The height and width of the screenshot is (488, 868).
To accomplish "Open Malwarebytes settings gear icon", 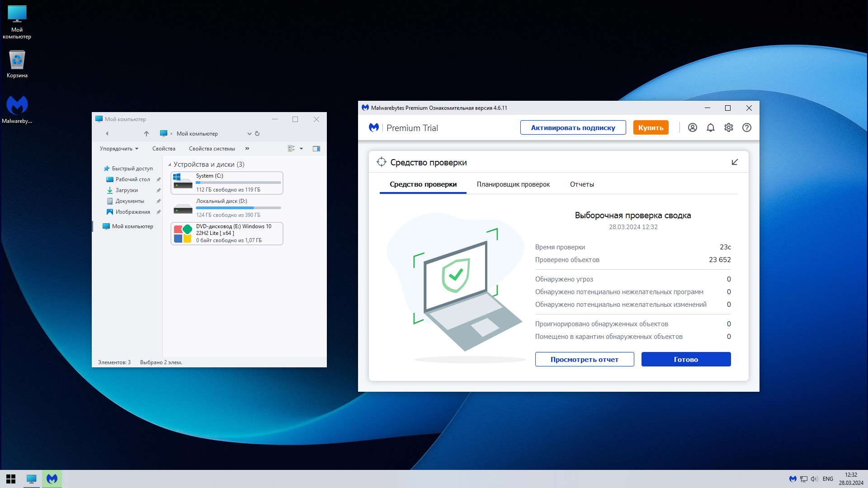I will [728, 128].
